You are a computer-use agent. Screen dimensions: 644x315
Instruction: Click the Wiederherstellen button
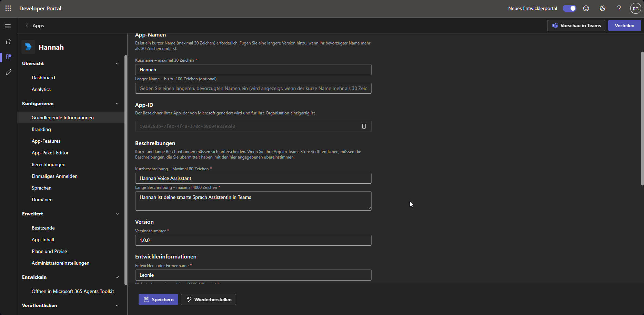coord(209,299)
